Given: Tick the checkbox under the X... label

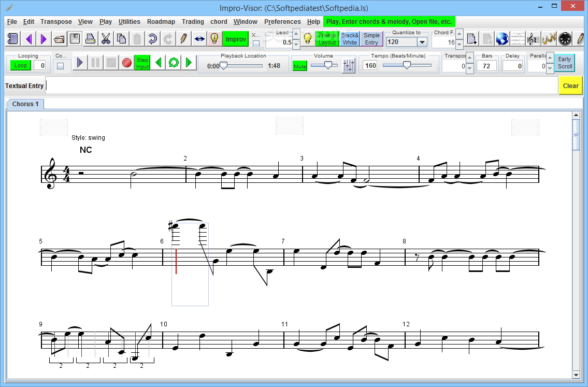Looking at the screenshot, I should [256, 44].
